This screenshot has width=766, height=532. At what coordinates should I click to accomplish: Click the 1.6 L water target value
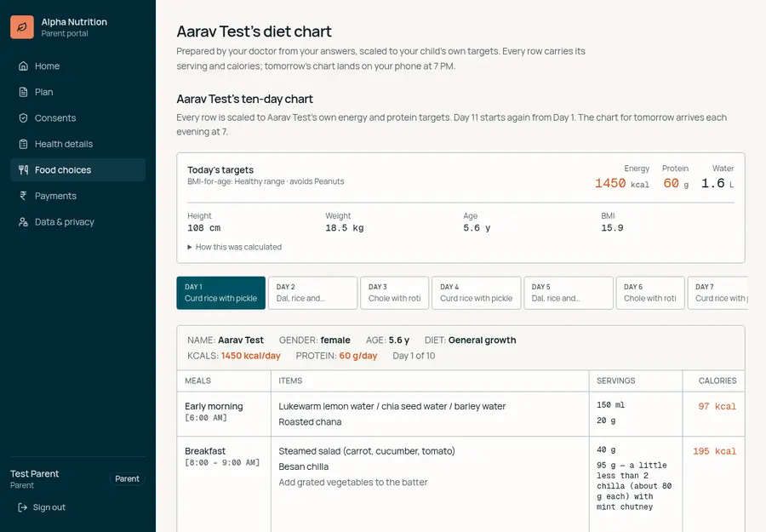[717, 183]
